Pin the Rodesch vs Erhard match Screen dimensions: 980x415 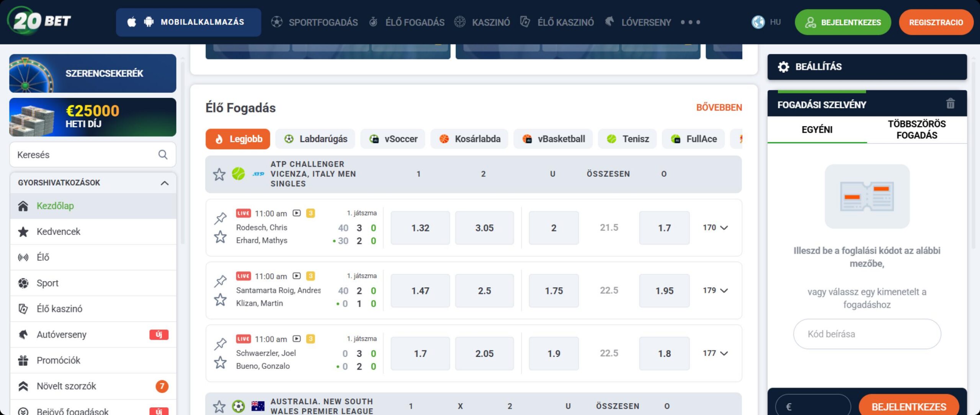[220, 218]
